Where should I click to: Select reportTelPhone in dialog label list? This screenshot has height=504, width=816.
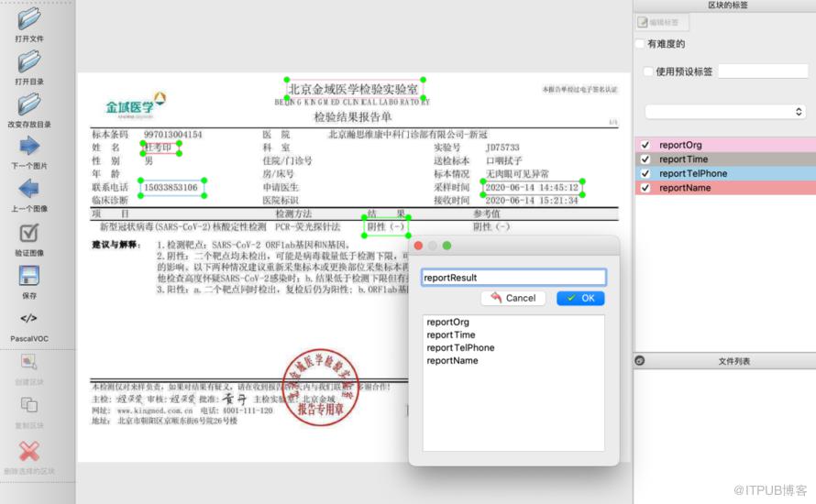coord(460,348)
